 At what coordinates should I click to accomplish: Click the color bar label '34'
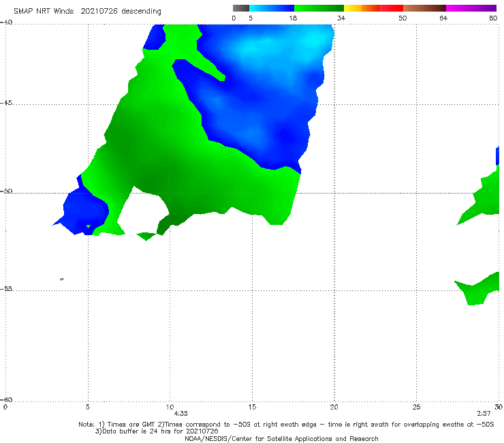tap(341, 18)
